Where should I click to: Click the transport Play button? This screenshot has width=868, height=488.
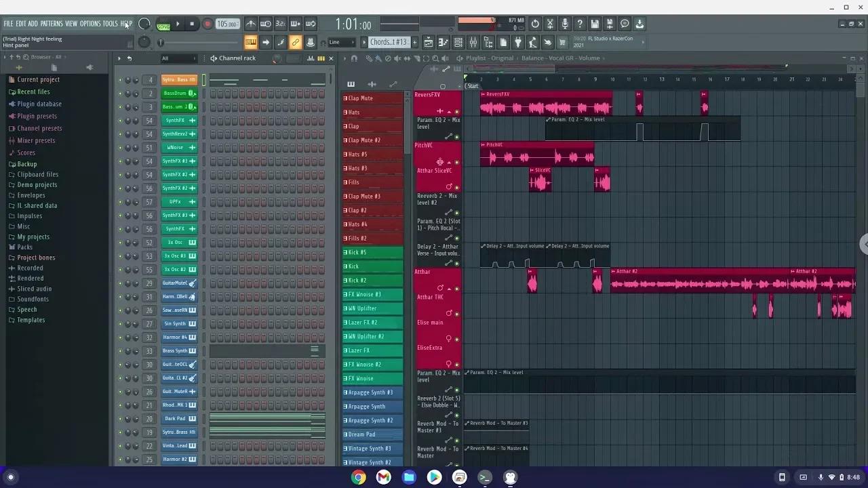(x=178, y=24)
